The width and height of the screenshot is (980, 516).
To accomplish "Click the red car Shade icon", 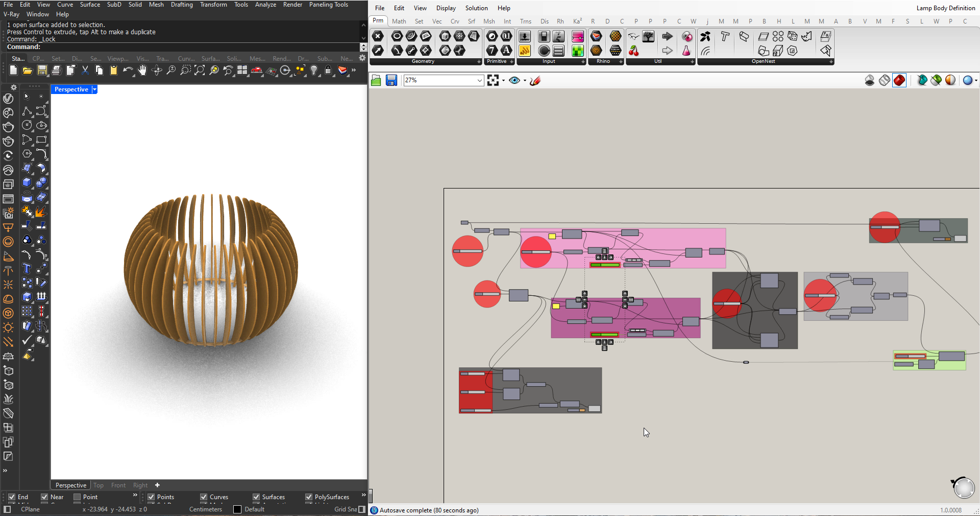I will [x=257, y=71].
